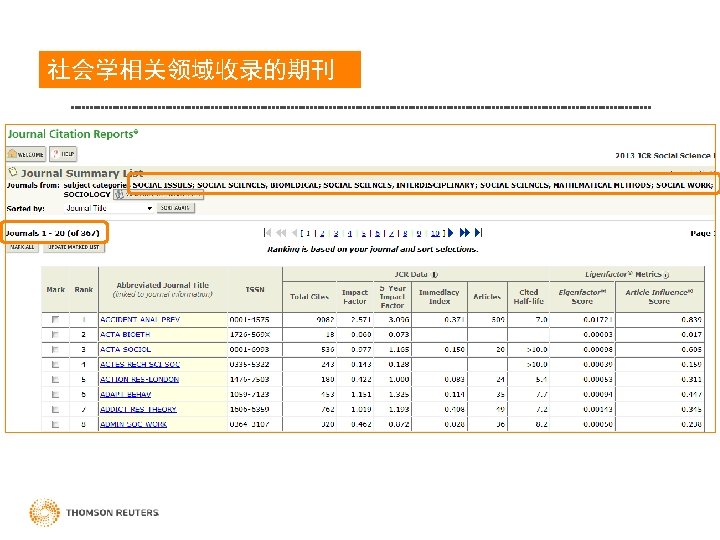Click the MARK ALL button

(x=22, y=247)
